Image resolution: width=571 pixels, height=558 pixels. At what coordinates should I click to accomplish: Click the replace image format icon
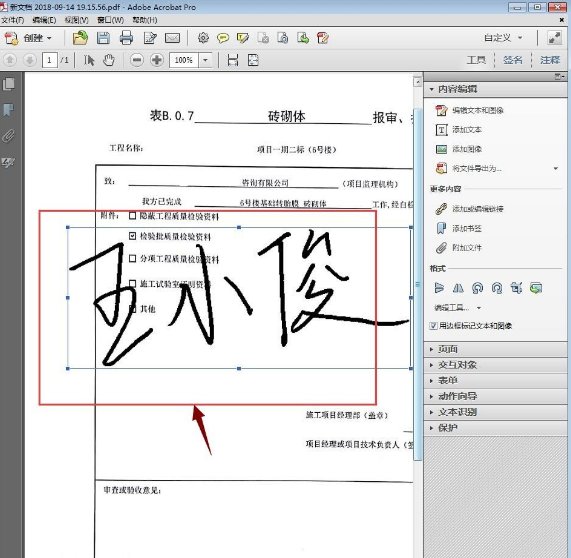tap(536, 288)
